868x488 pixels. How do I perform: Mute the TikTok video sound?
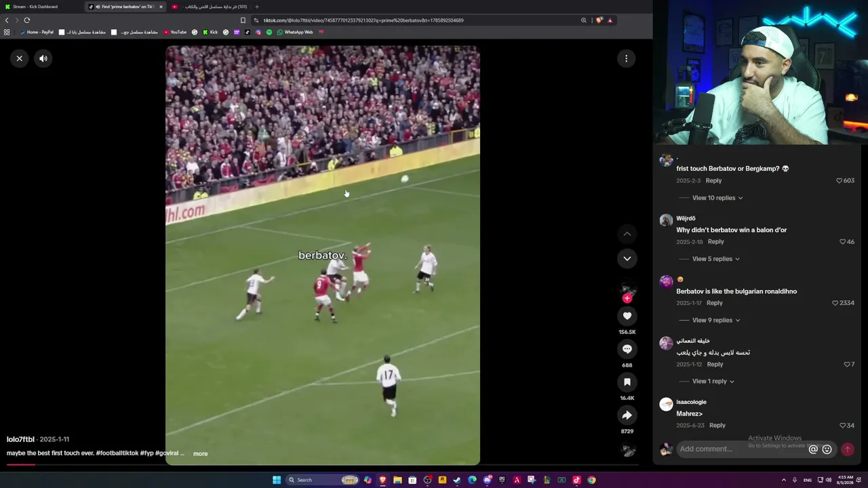(43, 58)
